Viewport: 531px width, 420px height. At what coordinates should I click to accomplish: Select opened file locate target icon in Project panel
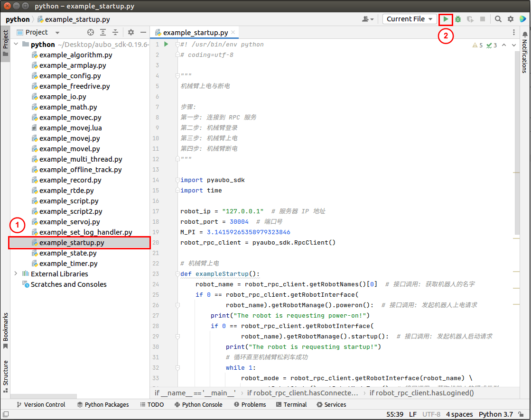pyautogui.click(x=91, y=32)
